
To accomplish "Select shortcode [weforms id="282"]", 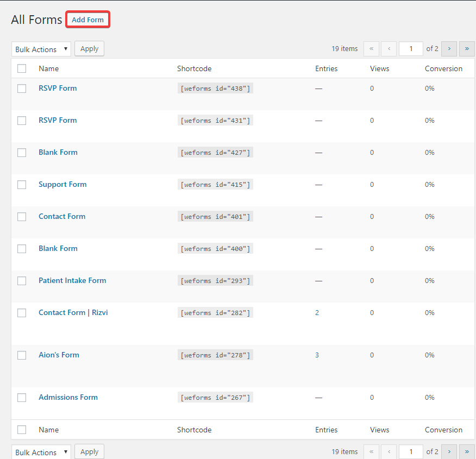I will click(x=215, y=312).
